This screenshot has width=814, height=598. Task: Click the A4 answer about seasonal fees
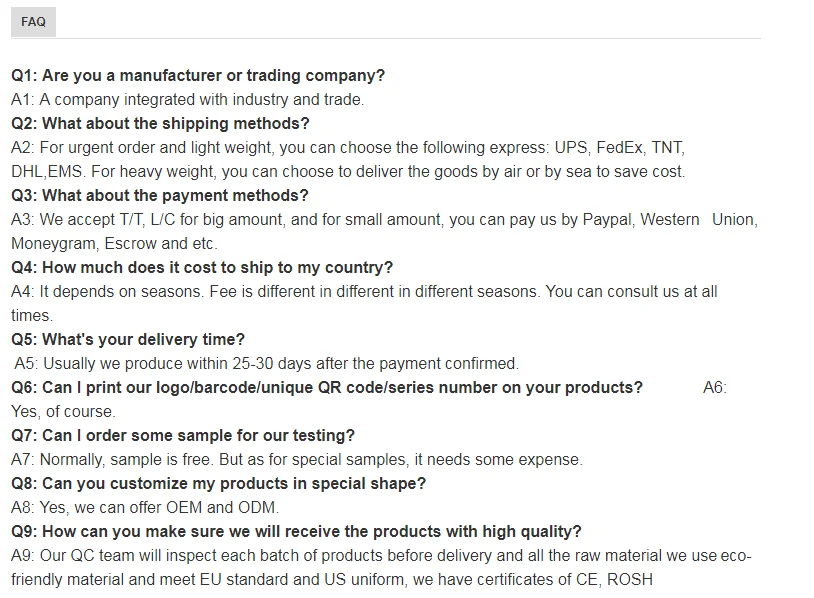(364, 291)
